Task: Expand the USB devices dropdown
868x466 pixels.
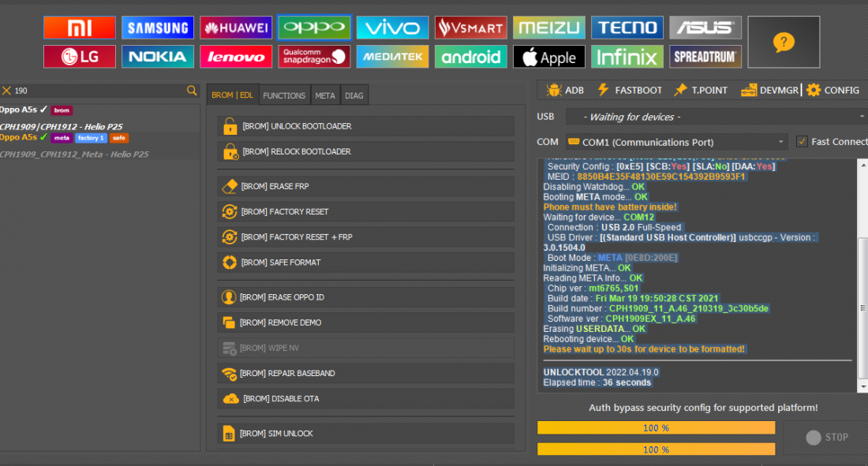Action: 716,117
